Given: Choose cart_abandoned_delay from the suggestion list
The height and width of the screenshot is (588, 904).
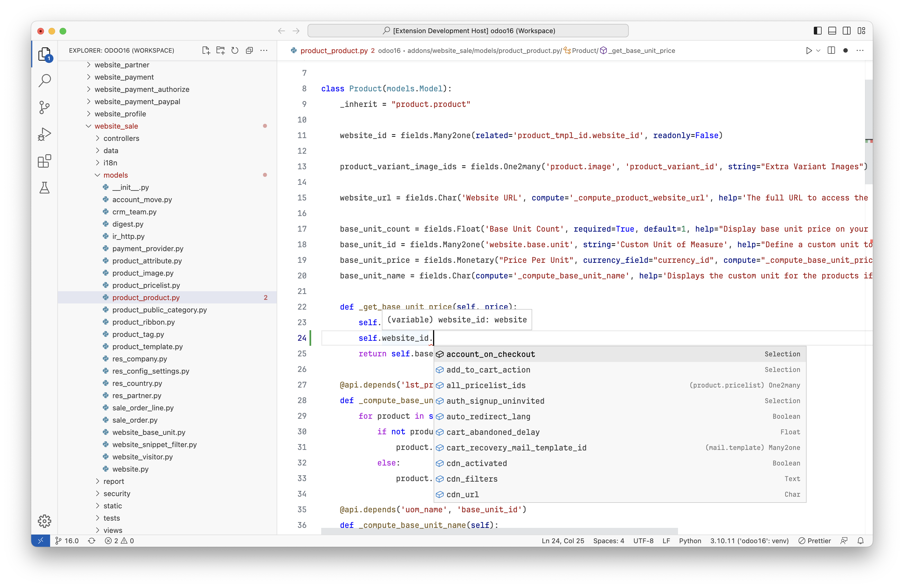Looking at the screenshot, I should pos(493,432).
